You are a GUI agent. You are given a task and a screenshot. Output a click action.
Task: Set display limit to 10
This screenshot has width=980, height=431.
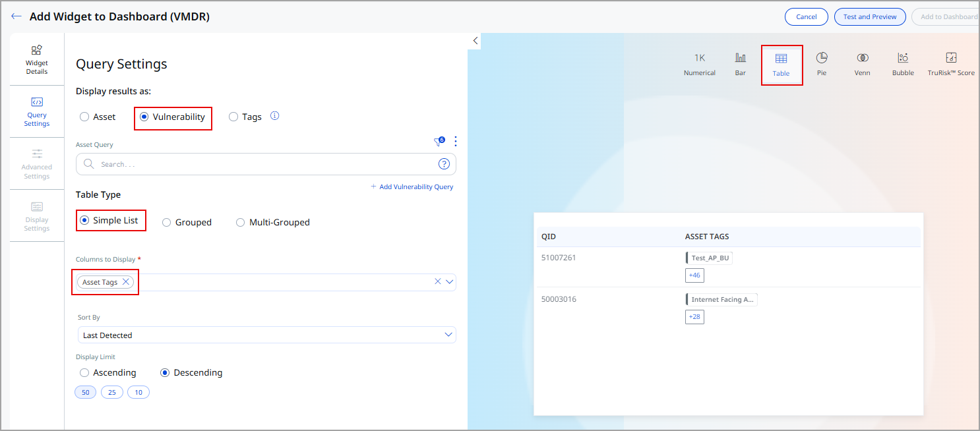(x=138, y=392)
